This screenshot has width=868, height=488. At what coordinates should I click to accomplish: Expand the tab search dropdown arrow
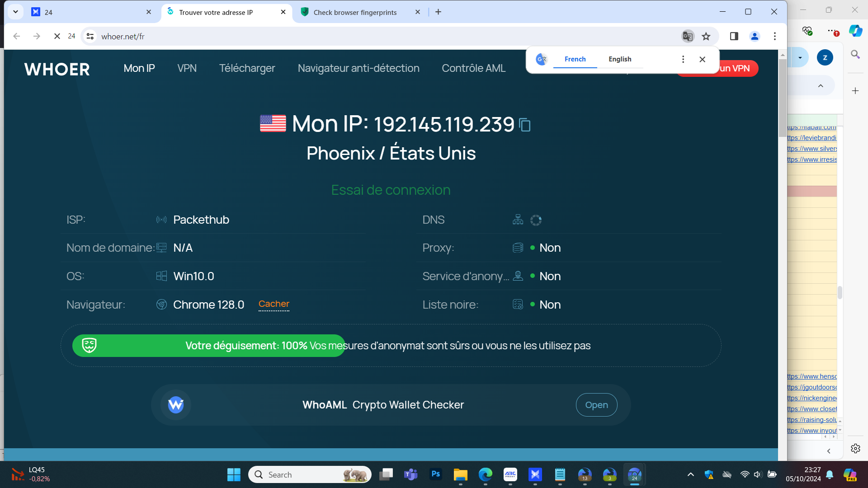click(x=15, y=12)
